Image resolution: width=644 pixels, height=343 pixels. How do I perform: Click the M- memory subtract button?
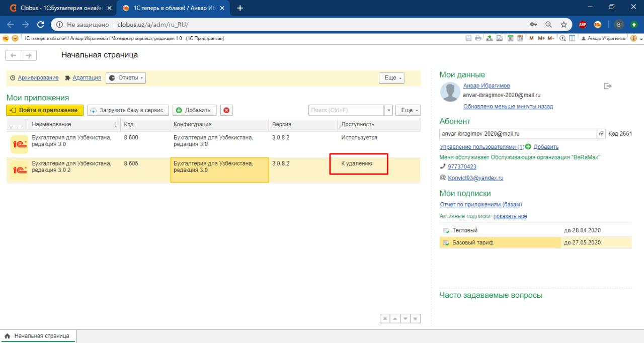[551, 38]
